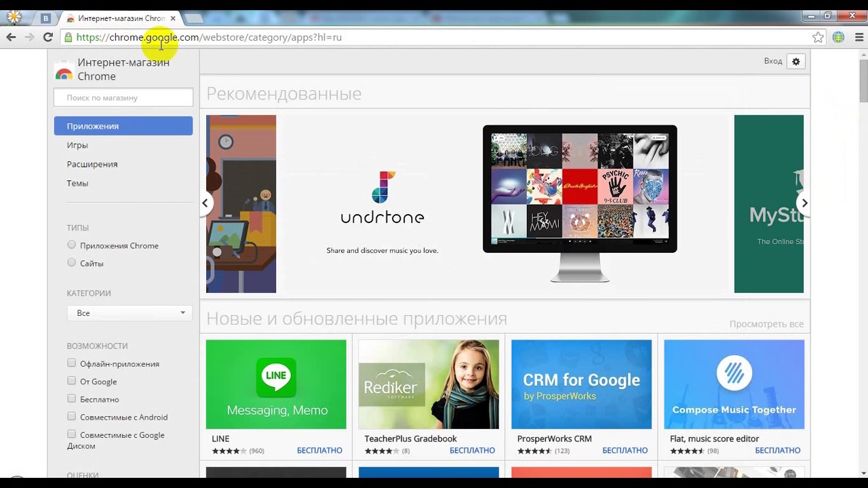Click БЕСПЛАТНО under TeacherPlus Gradebook

[x=472, y=451]
